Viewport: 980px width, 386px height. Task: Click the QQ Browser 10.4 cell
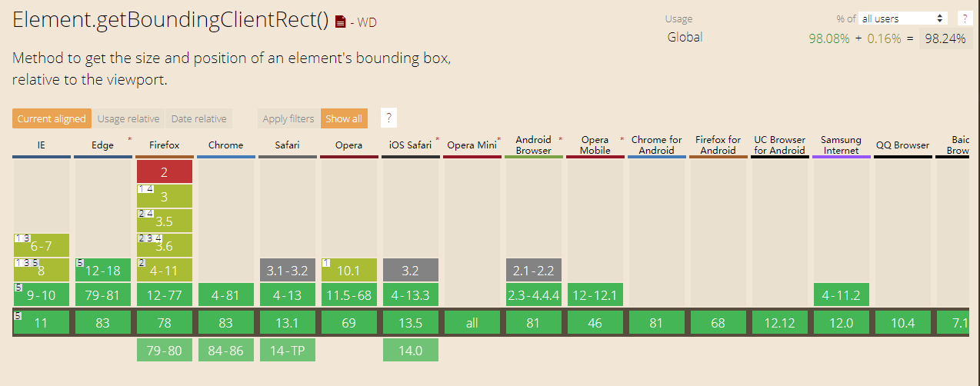902,323
